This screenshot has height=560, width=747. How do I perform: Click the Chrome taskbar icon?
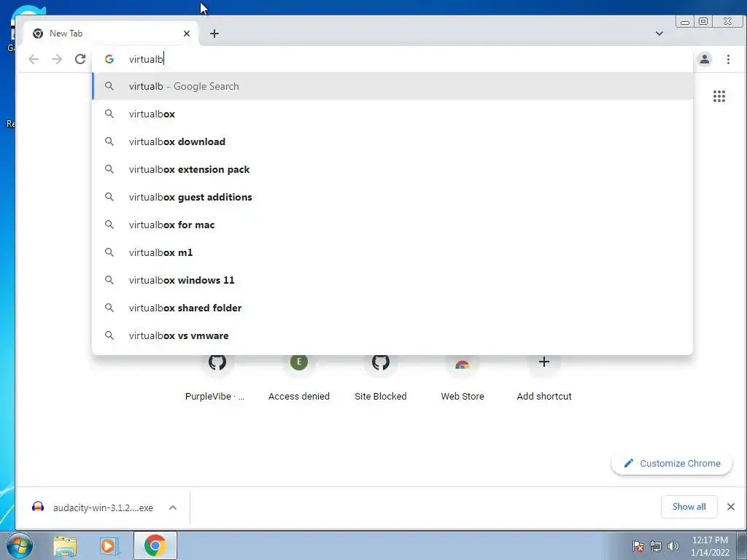155,545
